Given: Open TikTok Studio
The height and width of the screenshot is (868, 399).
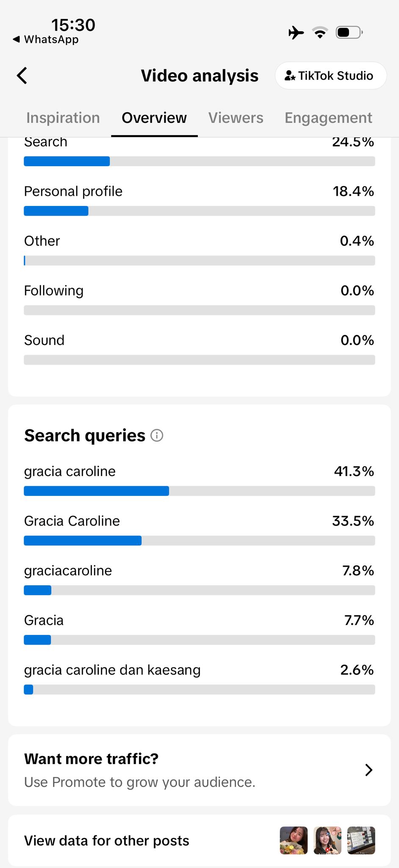Looking at the screenshot, I should click(x=331, y=76).
